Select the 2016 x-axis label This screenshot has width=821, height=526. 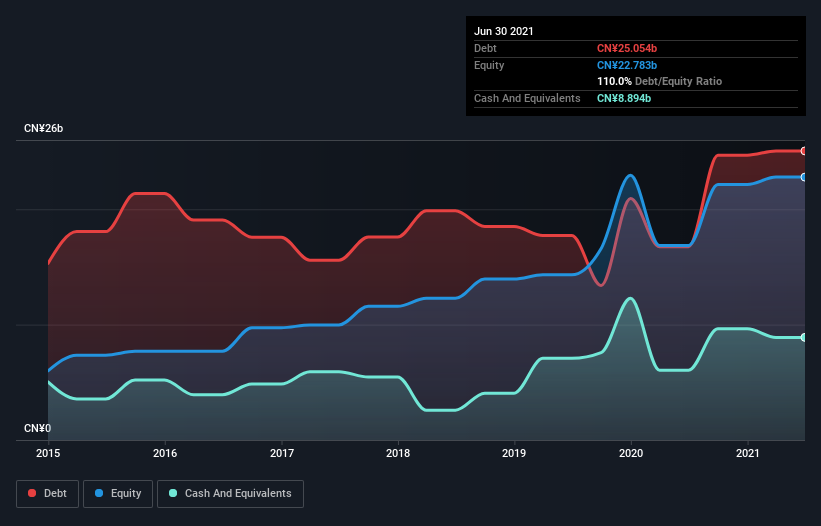click(x=165, y=453)
